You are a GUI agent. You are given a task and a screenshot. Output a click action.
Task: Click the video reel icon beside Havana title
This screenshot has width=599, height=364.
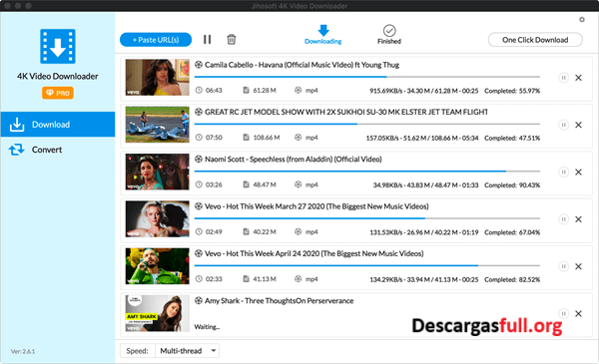point(199,65)
